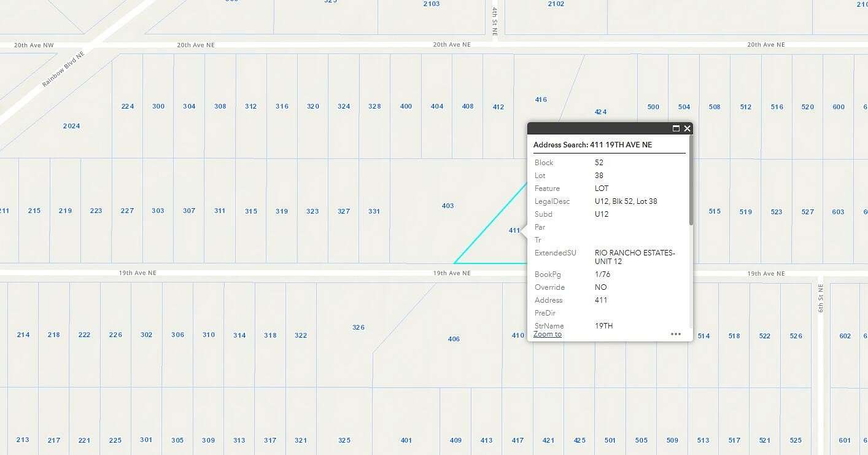Select the Address Search popup title bar
Screen dimensions: 868x455
tap(593, 145)
